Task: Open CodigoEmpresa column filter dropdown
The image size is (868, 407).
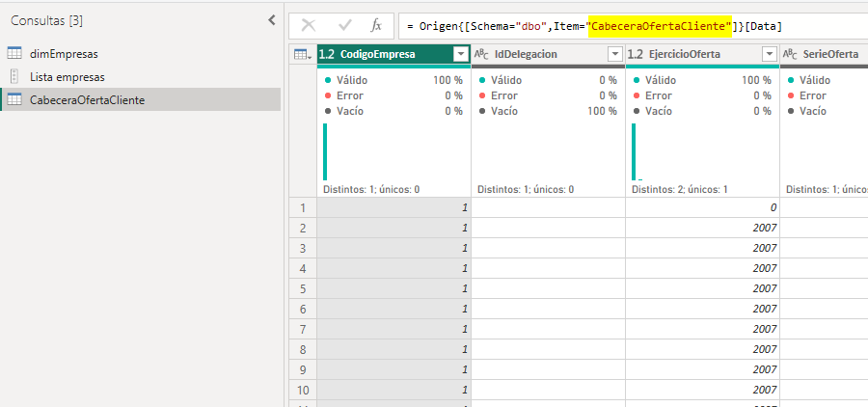Action: coord(461,55)
